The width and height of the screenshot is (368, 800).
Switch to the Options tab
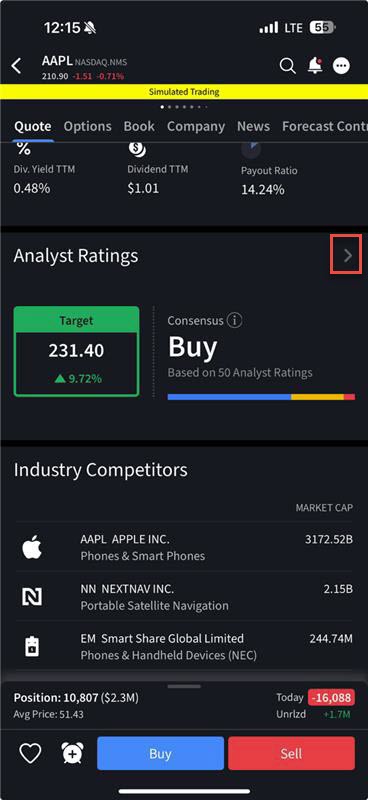click(87, 126)
